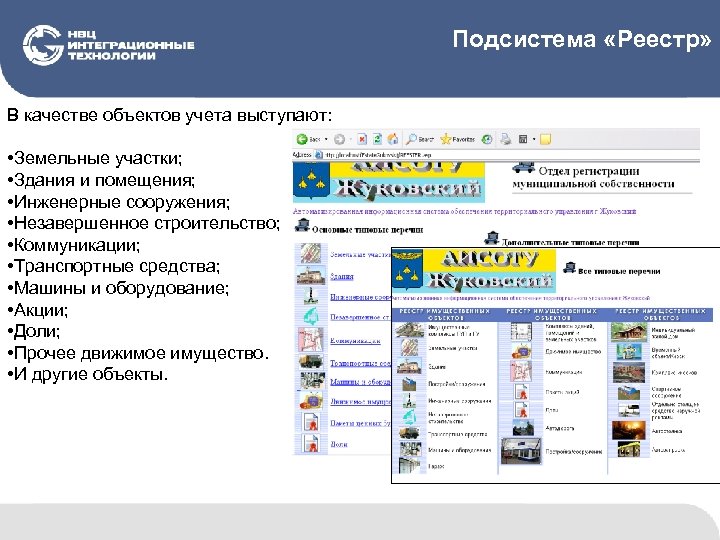
Task: Click teal icon beside back-page Незавершенное link
Action: click(311, 316)
